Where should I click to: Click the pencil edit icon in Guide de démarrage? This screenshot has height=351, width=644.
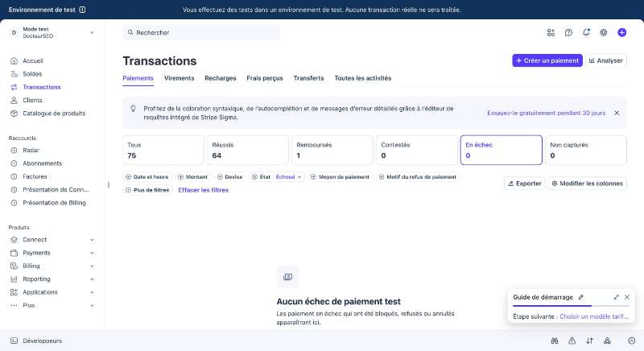pos(580,297)
